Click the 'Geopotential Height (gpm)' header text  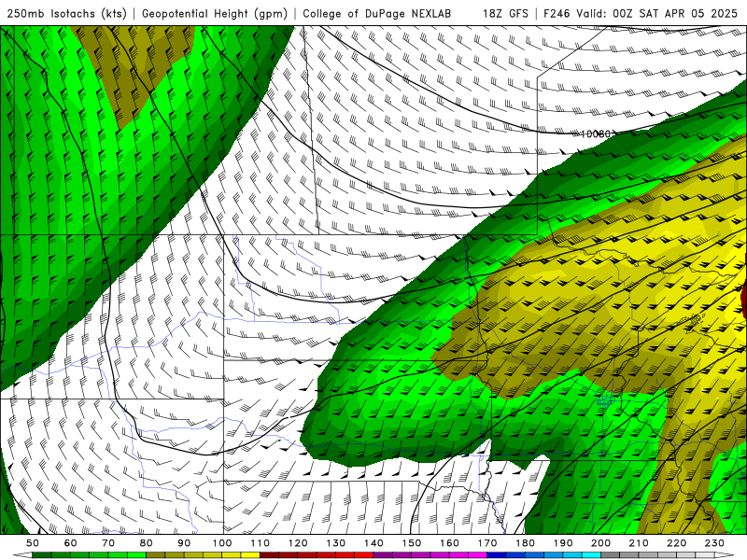pyautogui.click(x=215, y=13)
